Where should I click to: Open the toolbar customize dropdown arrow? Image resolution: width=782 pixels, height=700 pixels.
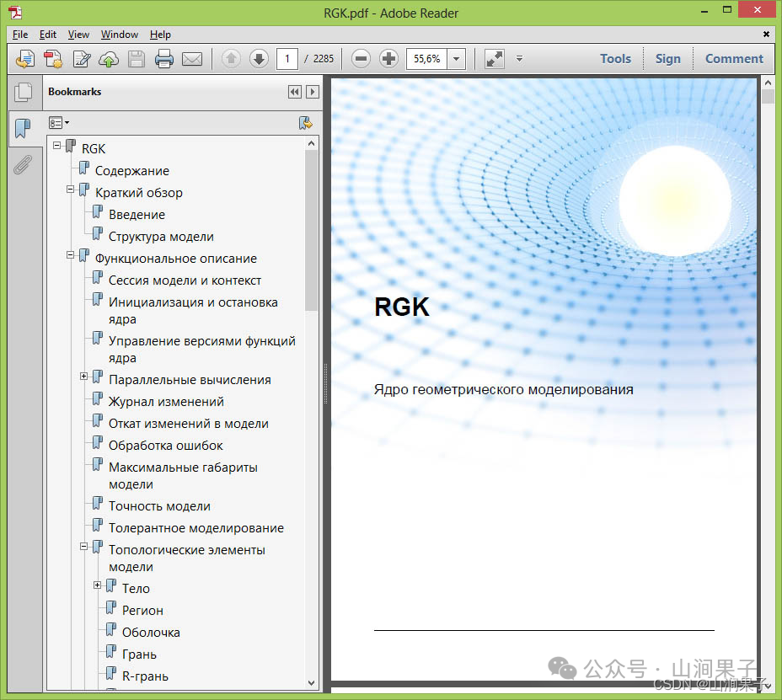(519, 59)
